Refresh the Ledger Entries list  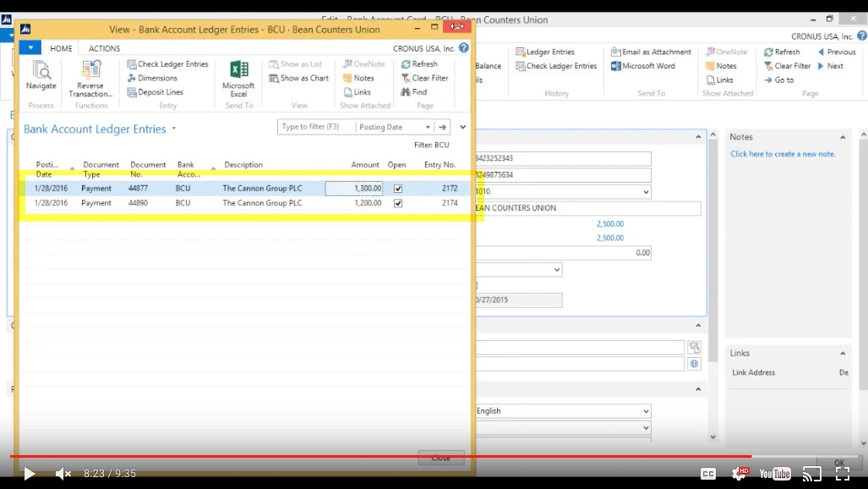pos(419,63)
